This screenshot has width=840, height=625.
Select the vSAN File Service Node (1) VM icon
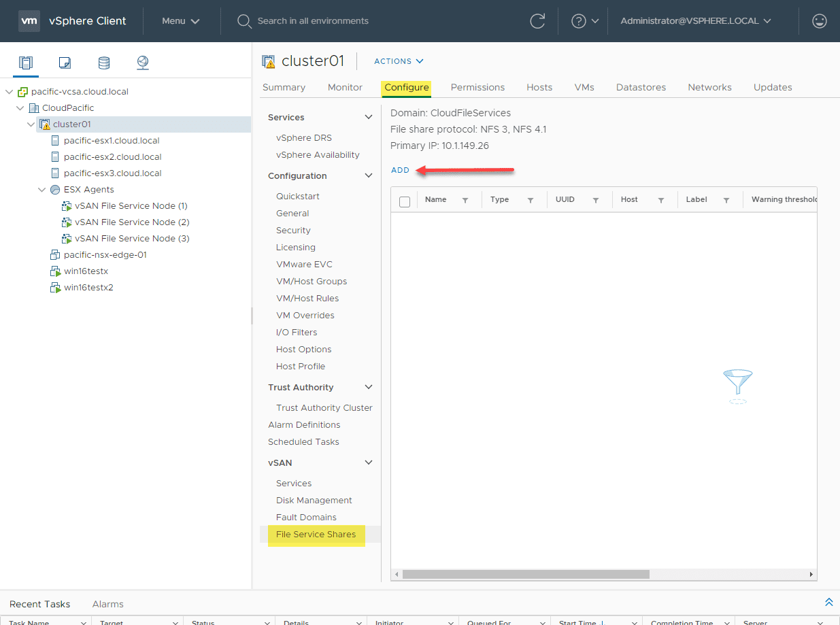tap(67, 205)
